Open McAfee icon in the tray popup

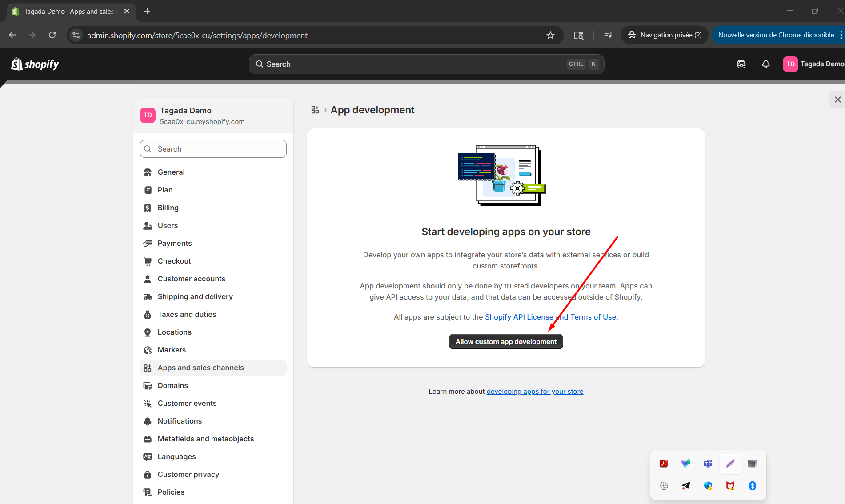click(730, 486)
